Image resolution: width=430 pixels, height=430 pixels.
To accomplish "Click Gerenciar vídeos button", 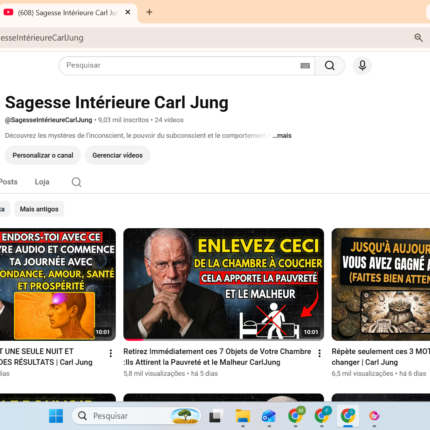I will (x=117, y=155).
